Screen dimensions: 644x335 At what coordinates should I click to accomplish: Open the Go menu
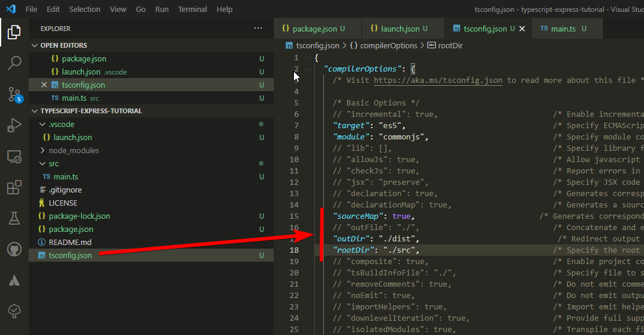coord(141,9)
